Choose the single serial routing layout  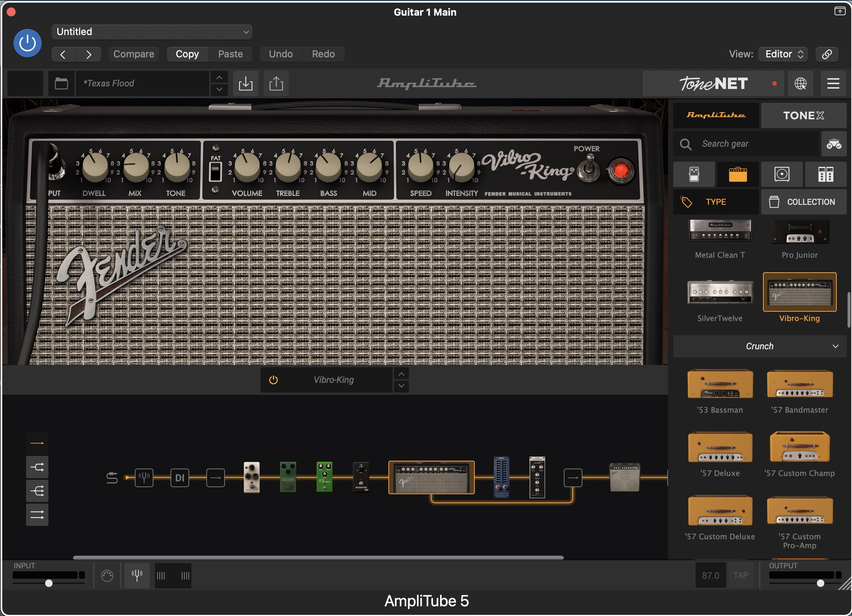37,444
